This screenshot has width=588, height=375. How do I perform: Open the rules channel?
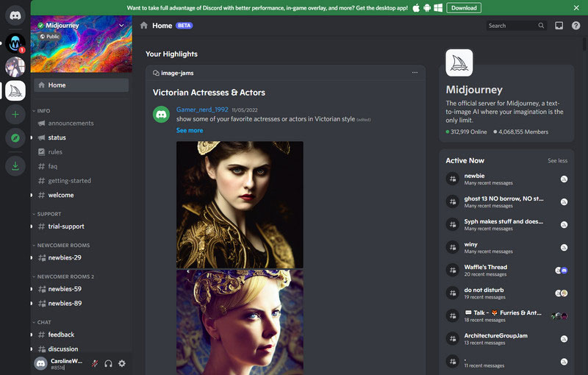coord(81,152)
